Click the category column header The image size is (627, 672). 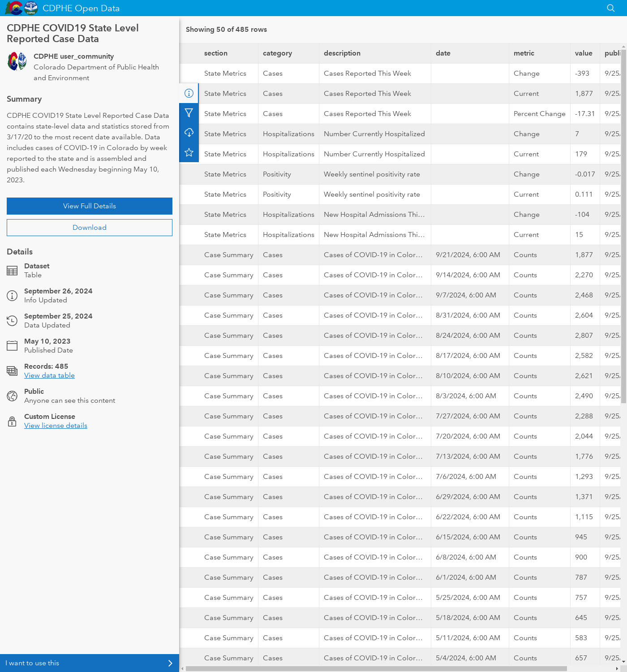pos(277,53)
